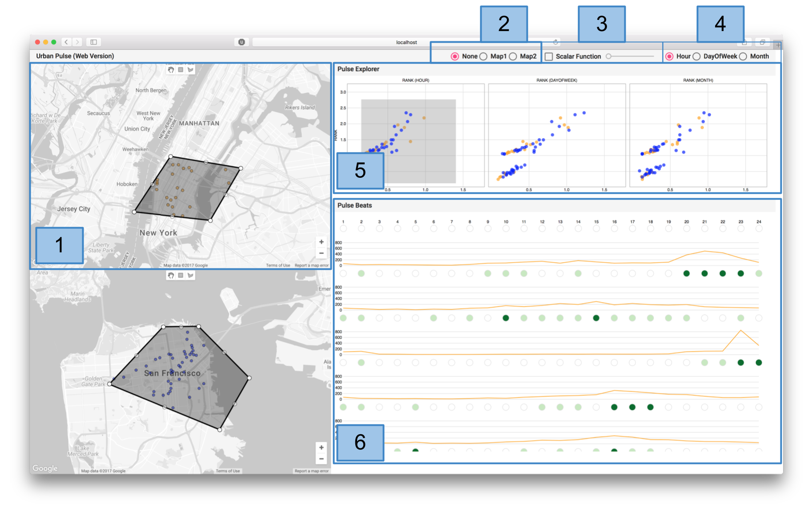
Task: Toggle the hour 6 filter circle in Pulse Beats
Action: pos(434,228)
